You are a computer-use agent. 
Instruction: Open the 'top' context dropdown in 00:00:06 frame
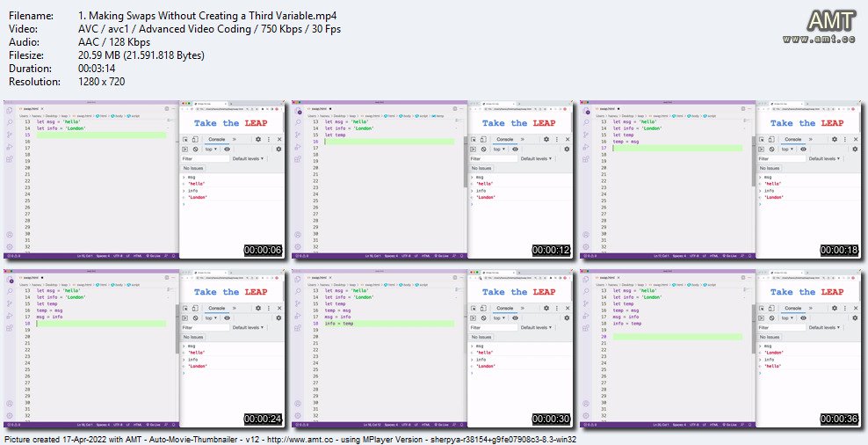coord(211,150)
